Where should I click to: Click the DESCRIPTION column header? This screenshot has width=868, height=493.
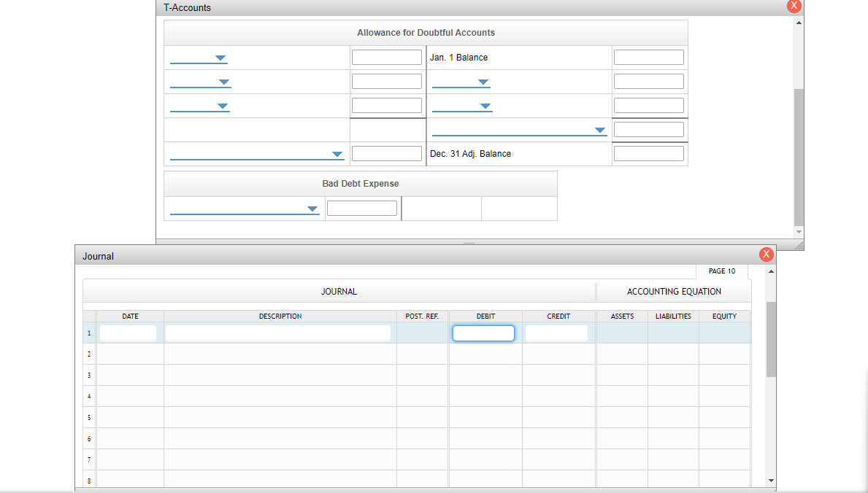coord(280,317)
